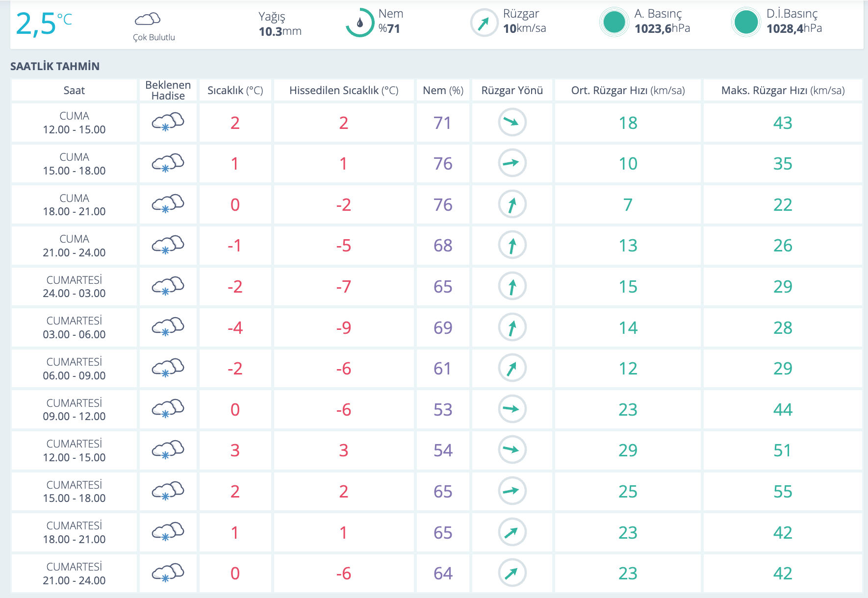Click the snow icon for Cuma 12.00 - 15.00
This screenshot has width=868, height=598.
tap(168, 122)
